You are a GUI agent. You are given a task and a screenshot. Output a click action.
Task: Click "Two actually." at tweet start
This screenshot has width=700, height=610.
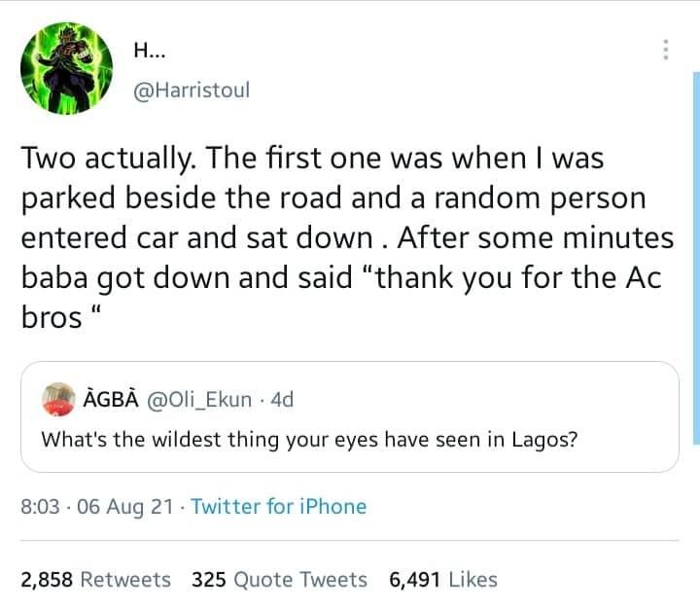click(x=99, y=159)
